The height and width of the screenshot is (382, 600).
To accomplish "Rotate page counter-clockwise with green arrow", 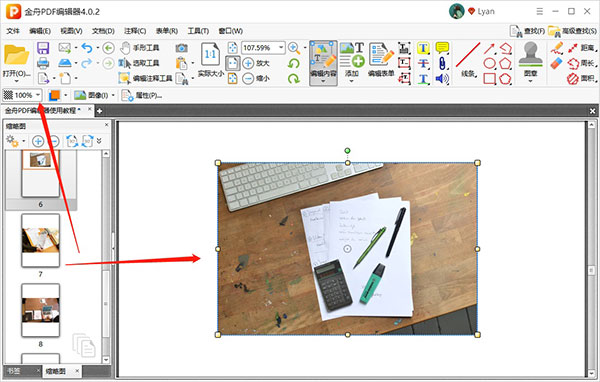I will click(294, 63).
